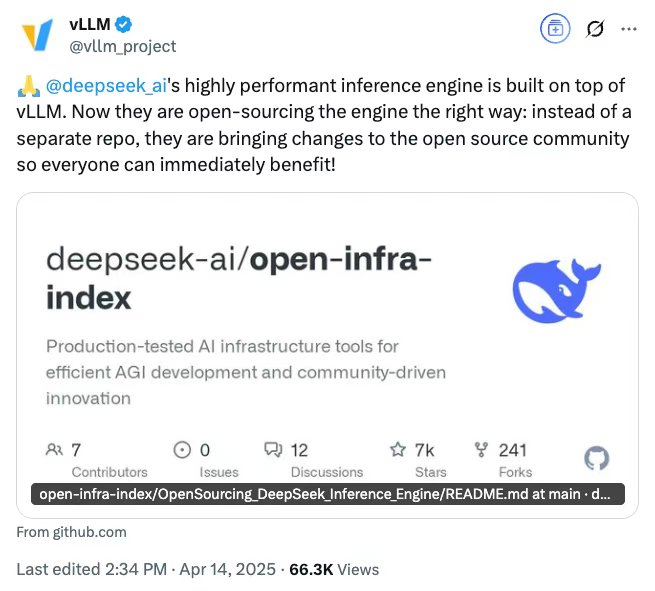Click the blue verified badge beside vLLM
This screenshot has width=655, height=591.
[124, 24]
